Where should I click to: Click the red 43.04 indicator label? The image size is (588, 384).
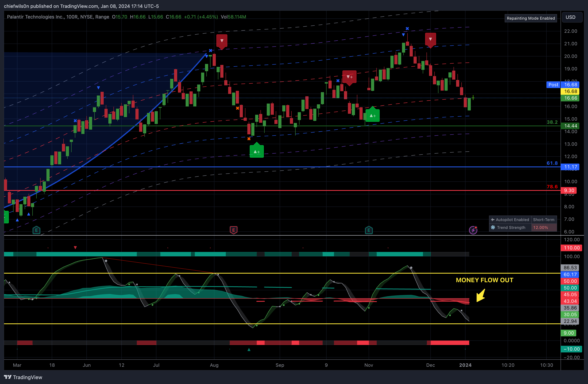(570, 301)
